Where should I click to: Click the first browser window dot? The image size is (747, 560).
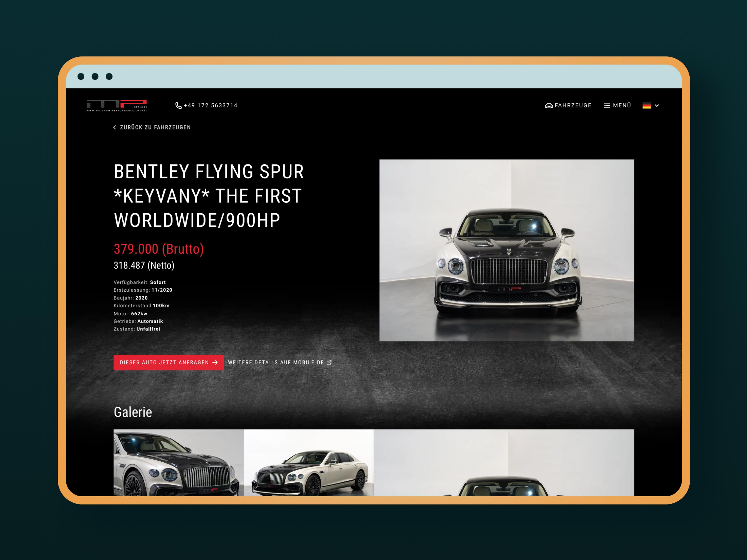click(81, 77)
